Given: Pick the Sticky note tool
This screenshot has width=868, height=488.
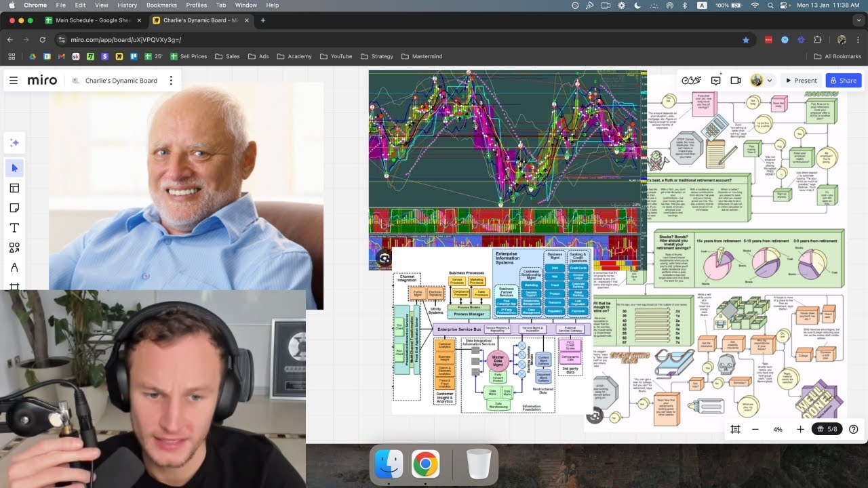Looking at the screenshot, I should point(14,207).
